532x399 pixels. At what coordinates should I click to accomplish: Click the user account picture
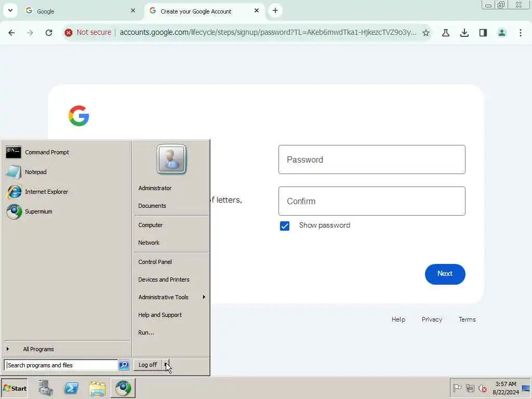(171, 159)
